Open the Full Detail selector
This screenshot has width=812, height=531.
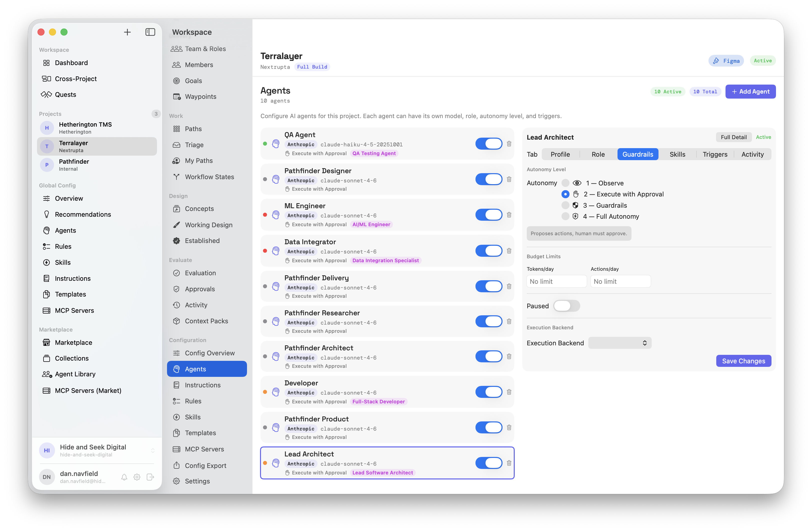pos(733,137)
